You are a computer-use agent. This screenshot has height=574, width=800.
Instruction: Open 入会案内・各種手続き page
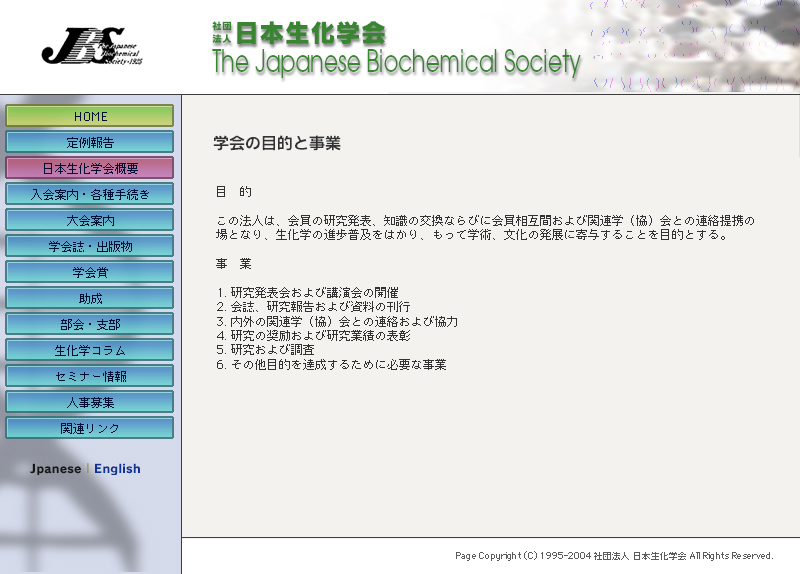click(90, 194)
